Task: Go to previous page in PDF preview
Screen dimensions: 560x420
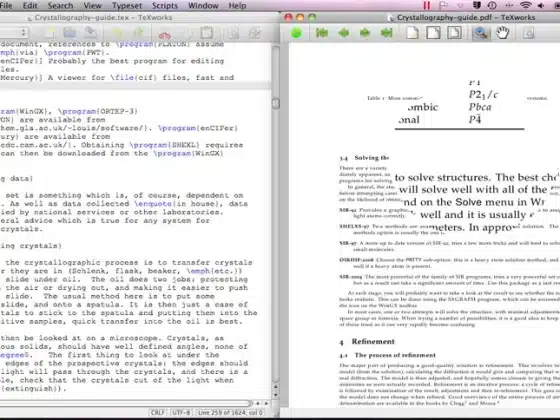Action: pyautogui.click(x=344, y=33)
